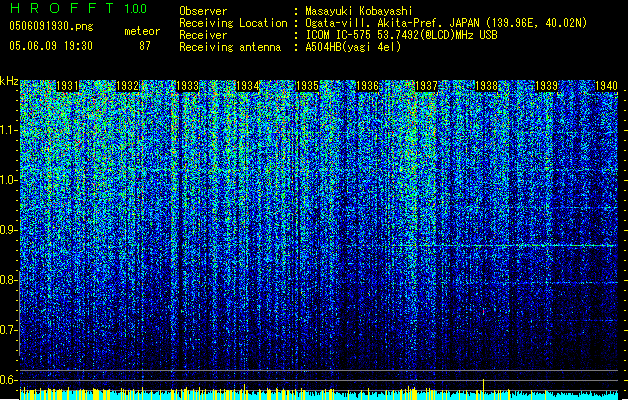Screen dimensions: 629x400
Task: Click the 1934 time marker
Action: point(248,86)
